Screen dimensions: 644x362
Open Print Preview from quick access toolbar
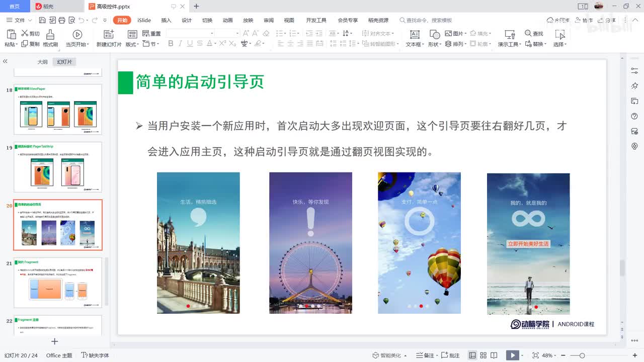point(71,20)
